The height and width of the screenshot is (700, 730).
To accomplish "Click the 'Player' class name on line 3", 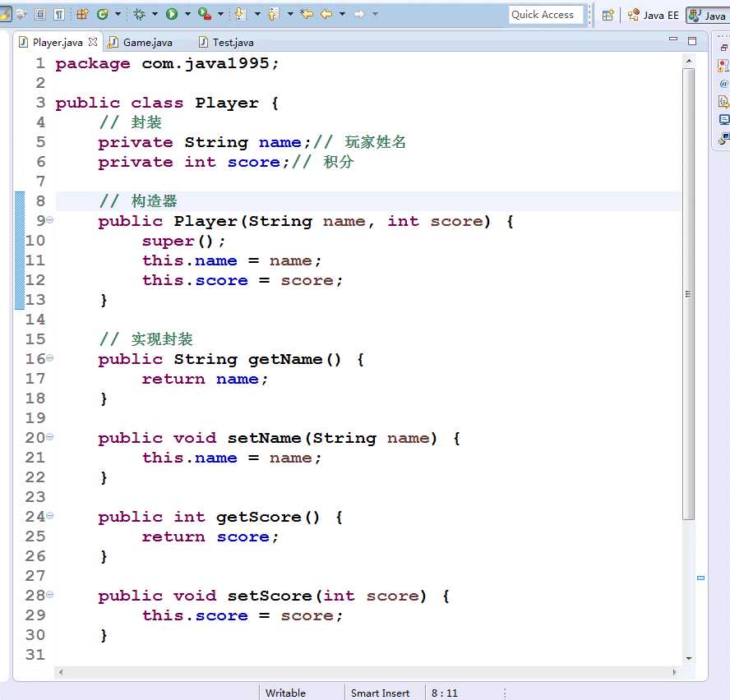I will click(227, 103).
